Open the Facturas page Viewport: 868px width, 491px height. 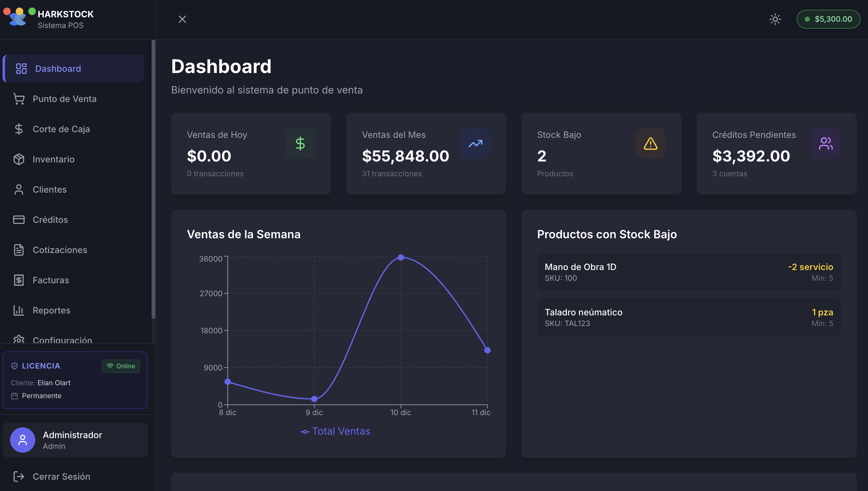pyautogui.click(x=51, y=280)
